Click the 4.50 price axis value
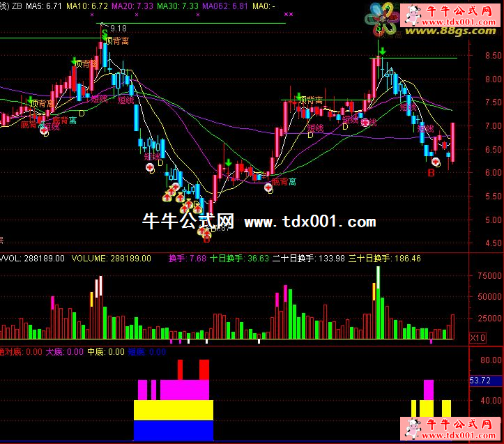This screenshot has width=504, height=444. (493, 243)
